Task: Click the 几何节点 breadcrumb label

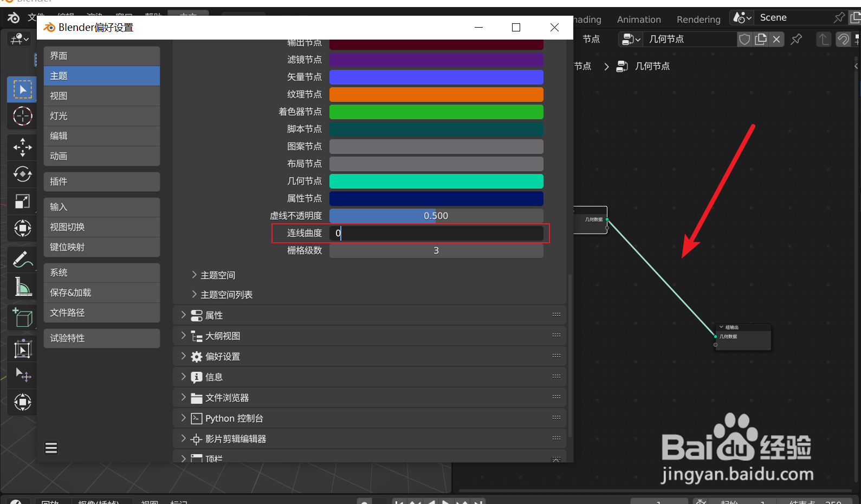Action: point(652,66)
